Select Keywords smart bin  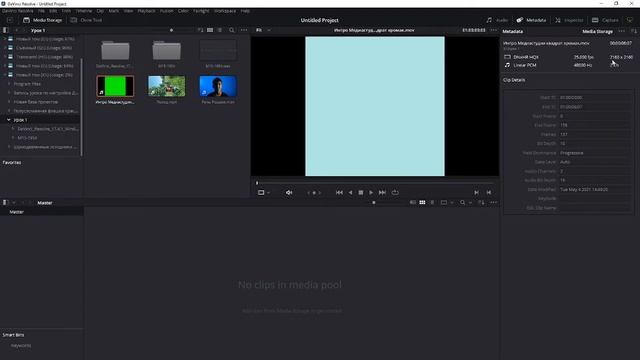21,345
